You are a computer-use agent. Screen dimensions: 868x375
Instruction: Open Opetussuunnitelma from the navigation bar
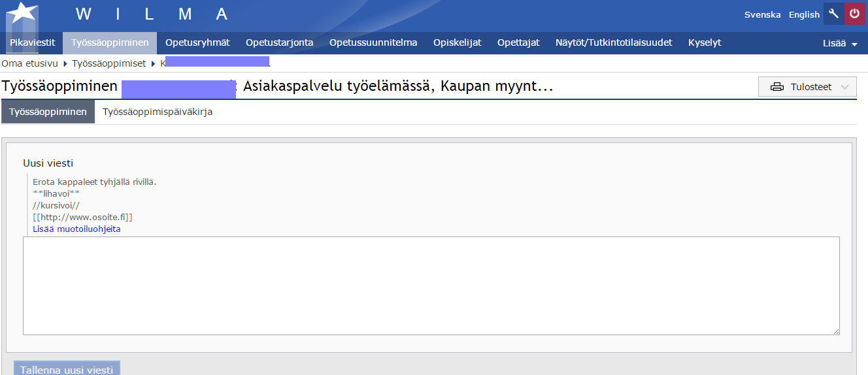click(x=373, y=42)
